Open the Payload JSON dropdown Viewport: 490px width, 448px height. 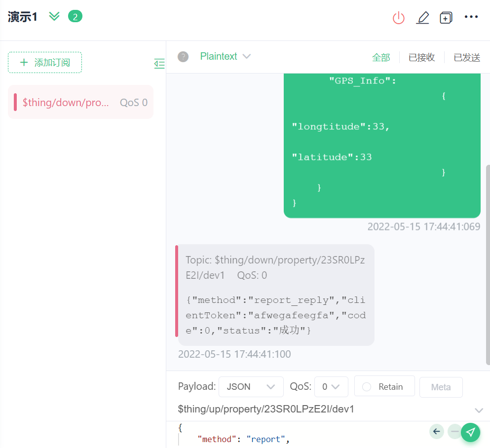point(251,387)
